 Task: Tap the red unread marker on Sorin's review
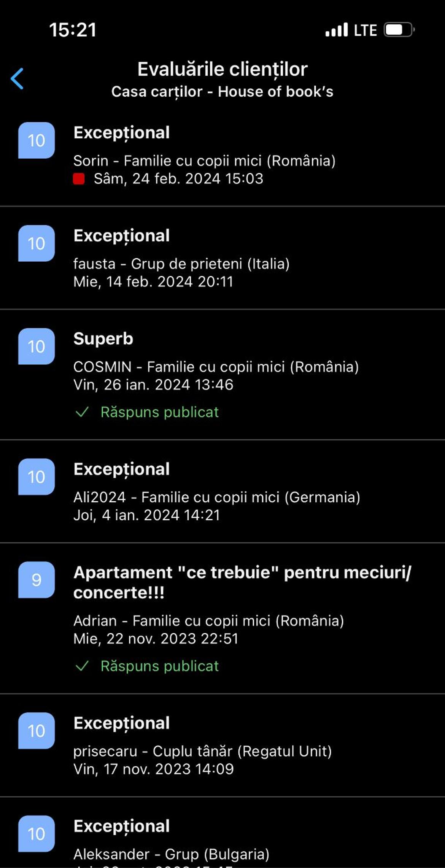[79, 179]
